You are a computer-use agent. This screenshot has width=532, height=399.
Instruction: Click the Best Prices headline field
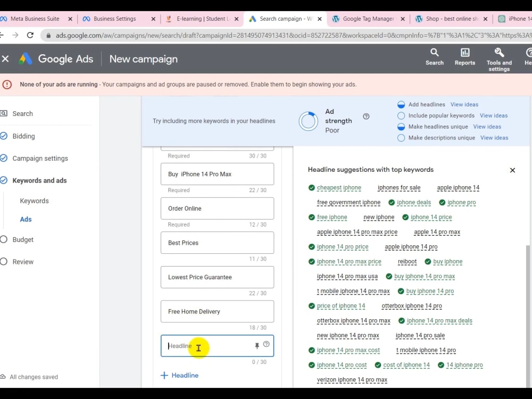pos(217,243)
